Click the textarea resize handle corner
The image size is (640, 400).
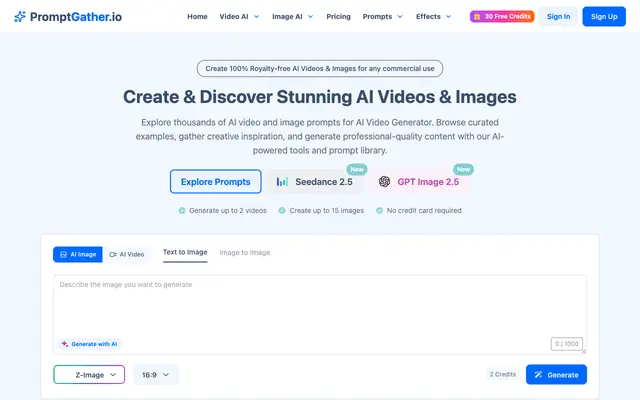tap(584, 351)
